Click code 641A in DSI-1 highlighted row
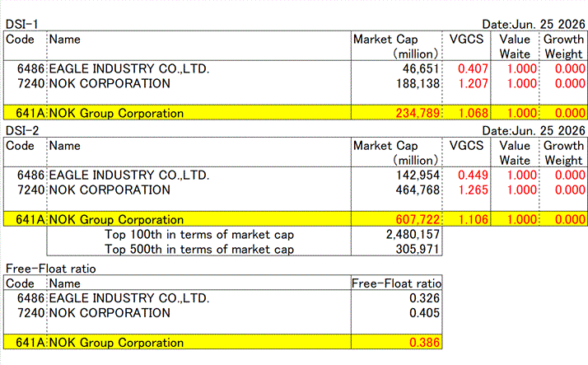 pyautogui.click(x=30, y=113)
